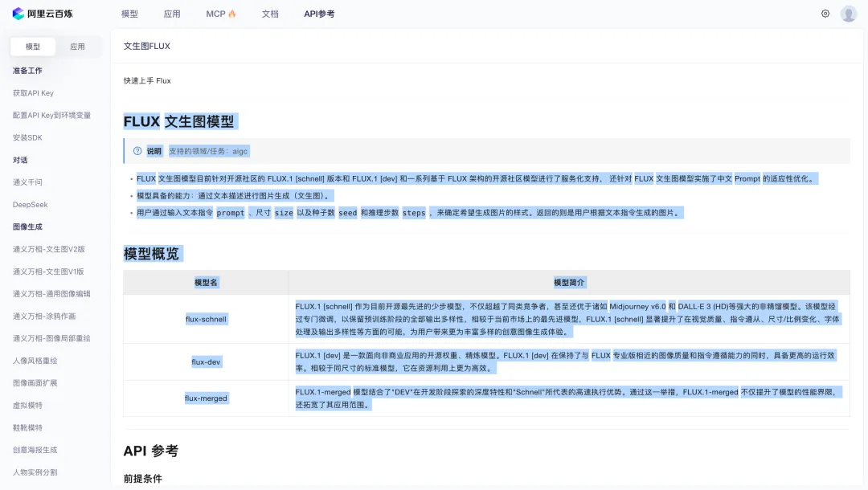
Task: Select 鞋靴模特 sidebar item
Action: (x=27, y=427)
